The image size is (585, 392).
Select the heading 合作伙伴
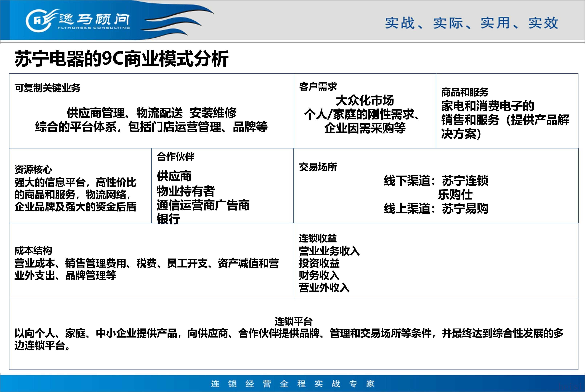coord(175,156)
